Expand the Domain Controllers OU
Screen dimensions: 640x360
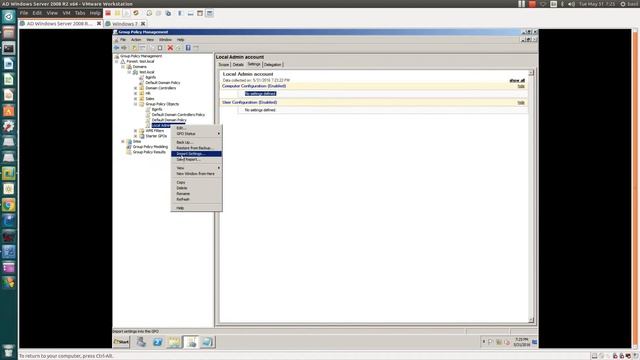pyautogui.click(x=136, y=88)
